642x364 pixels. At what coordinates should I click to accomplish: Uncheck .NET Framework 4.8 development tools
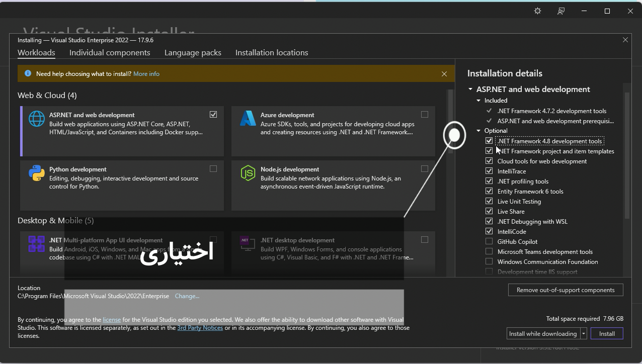(x=489, y=141)
